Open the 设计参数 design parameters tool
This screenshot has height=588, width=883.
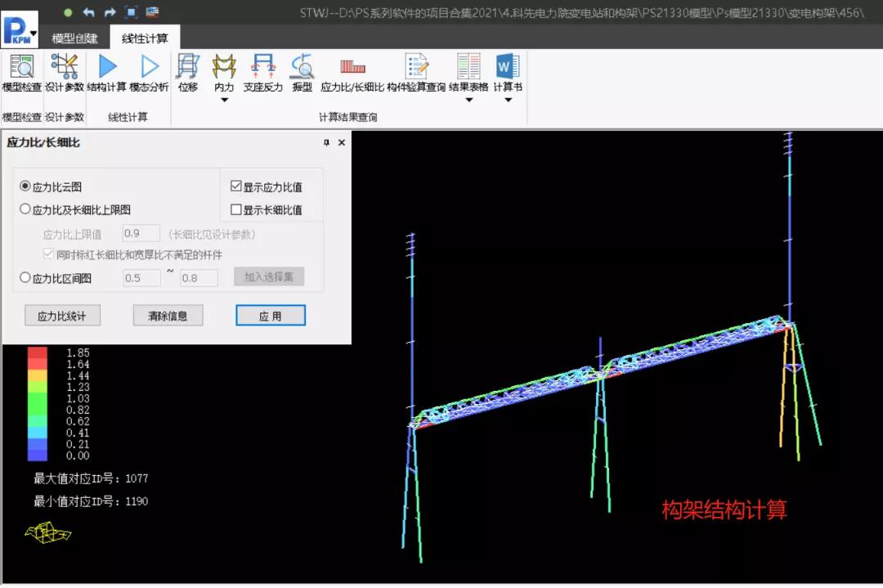point(65,78)
